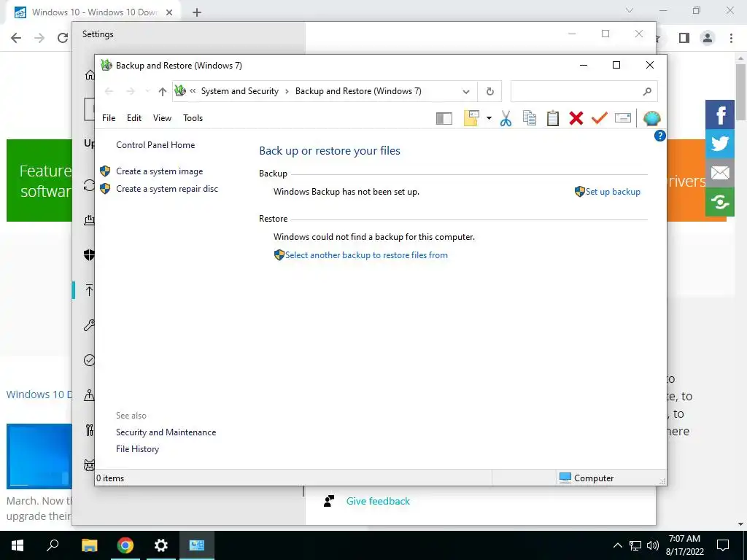Click the grayed-out forward arrow in Backup window
This screenshot has width=747, height=560.
coord(131,91)
